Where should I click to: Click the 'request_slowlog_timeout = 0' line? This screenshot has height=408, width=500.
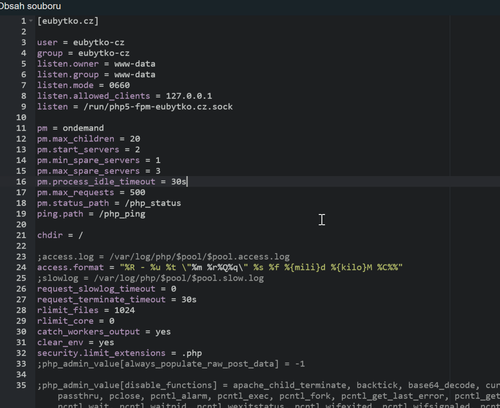(x=107, y=289)
